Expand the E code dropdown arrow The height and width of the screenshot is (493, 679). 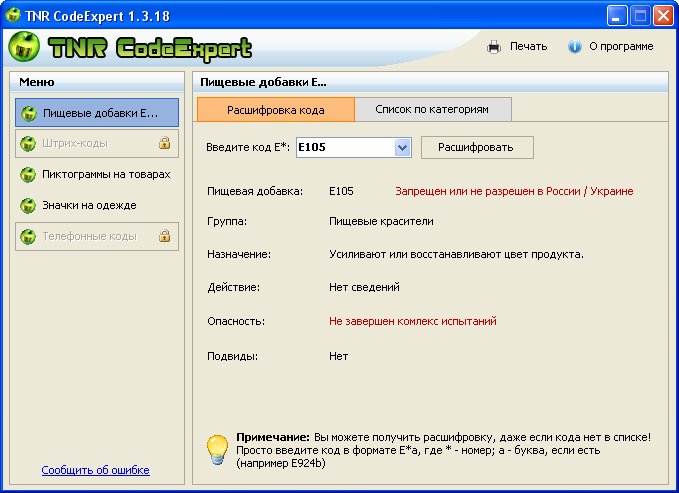tap(402, 148)
